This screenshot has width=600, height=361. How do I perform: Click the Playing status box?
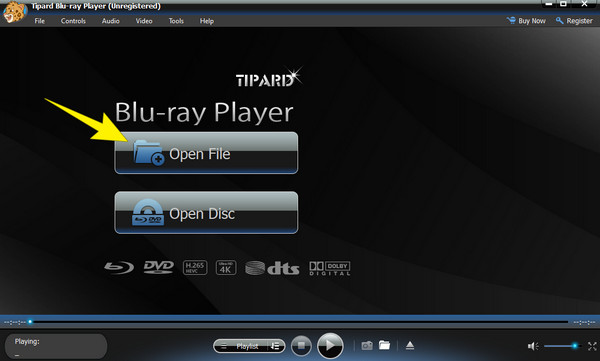(56, 346)
